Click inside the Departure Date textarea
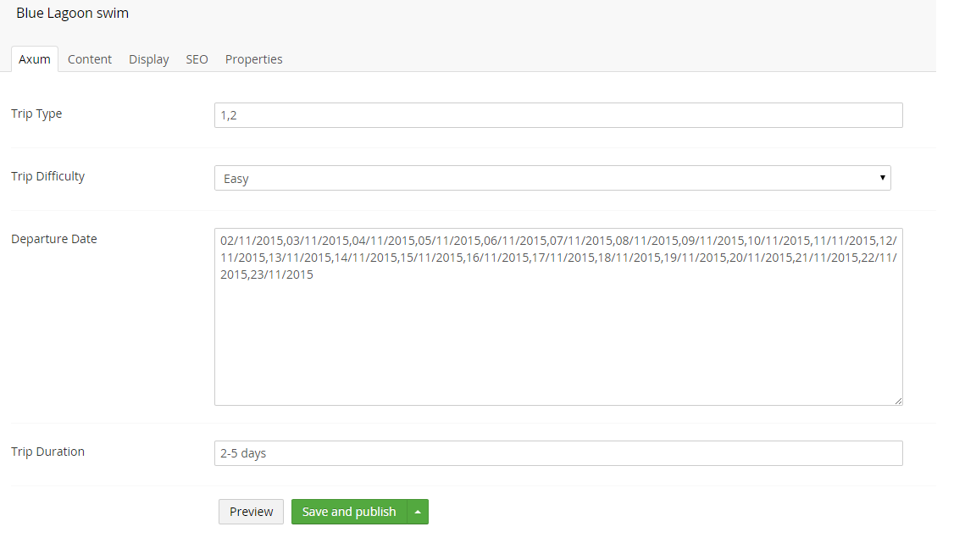The image size is (976, 560). pos(558,317)
